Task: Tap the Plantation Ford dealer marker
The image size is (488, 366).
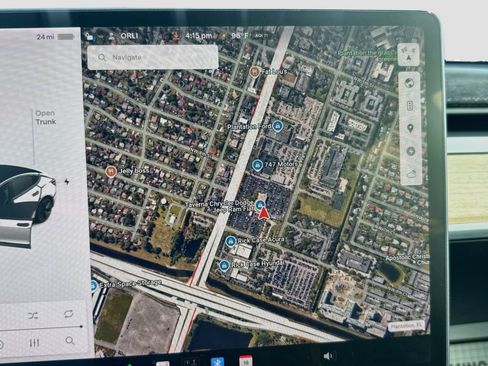Action: [x=277, y=126]
